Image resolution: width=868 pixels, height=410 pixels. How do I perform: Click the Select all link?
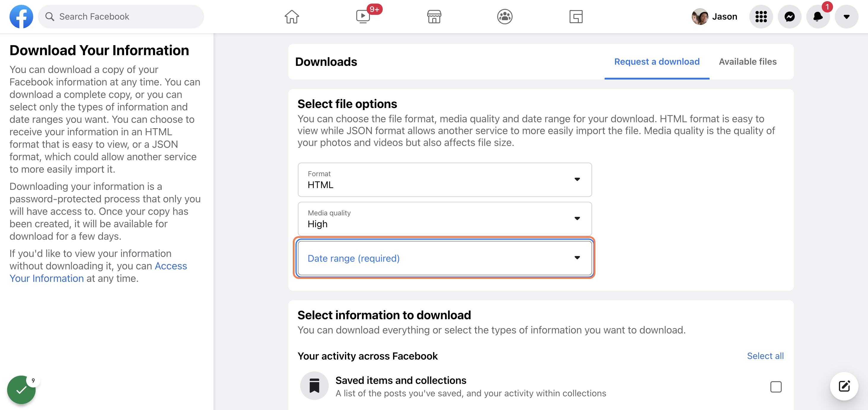765,356
